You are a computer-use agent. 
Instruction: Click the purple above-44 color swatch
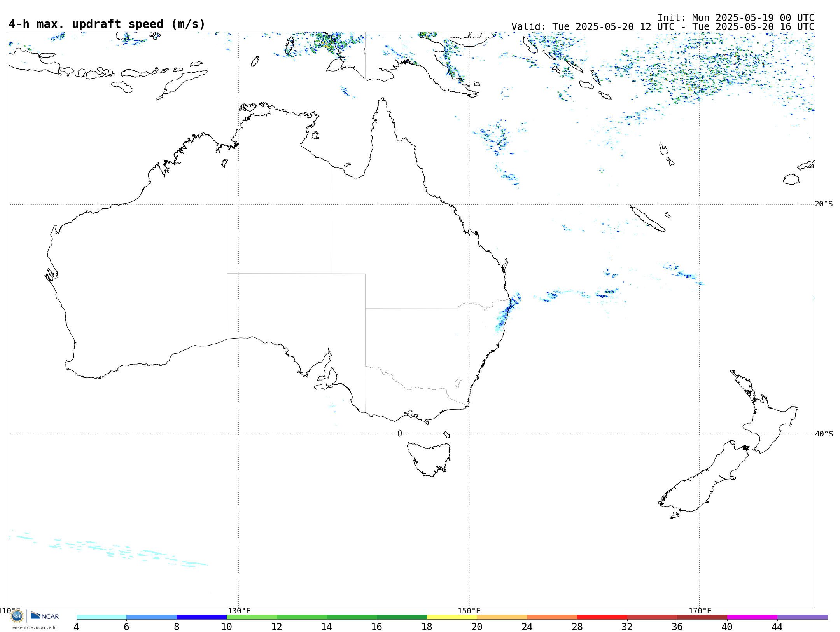(x=802, y=617)
